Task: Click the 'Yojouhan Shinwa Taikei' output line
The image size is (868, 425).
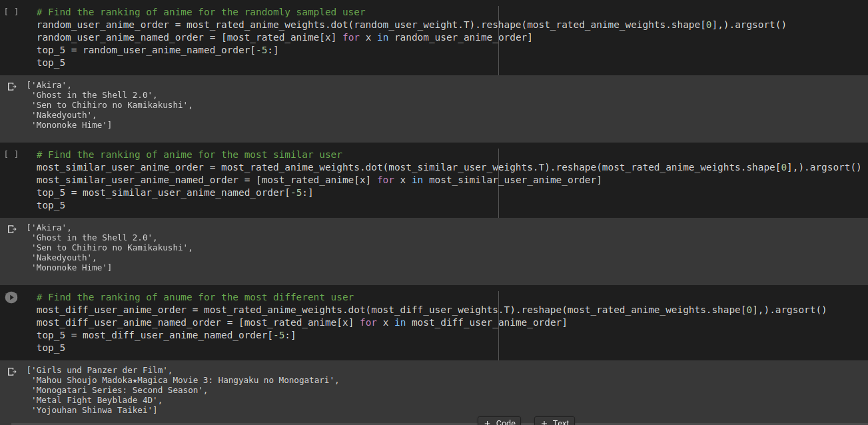Action: pos(94,410)
